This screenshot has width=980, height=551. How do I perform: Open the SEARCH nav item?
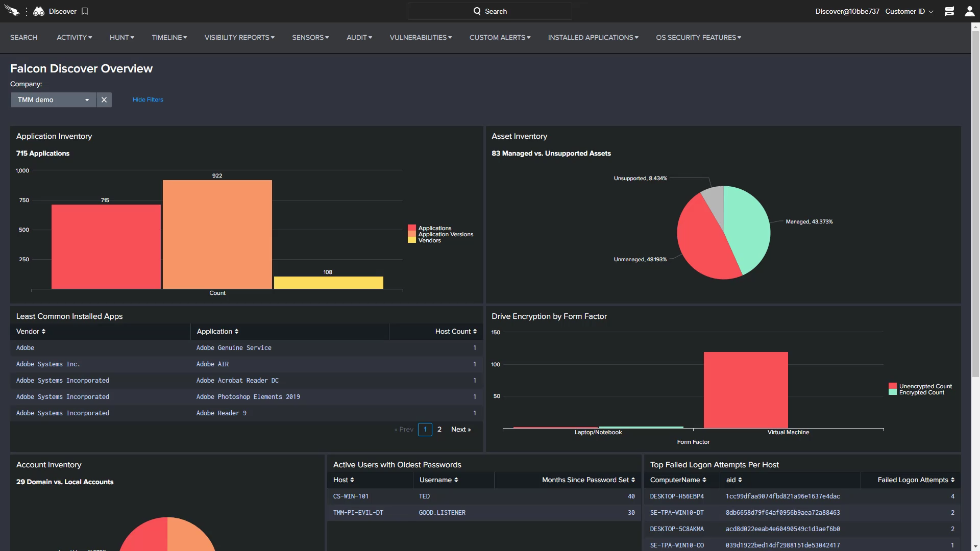(x=23, y=38)
